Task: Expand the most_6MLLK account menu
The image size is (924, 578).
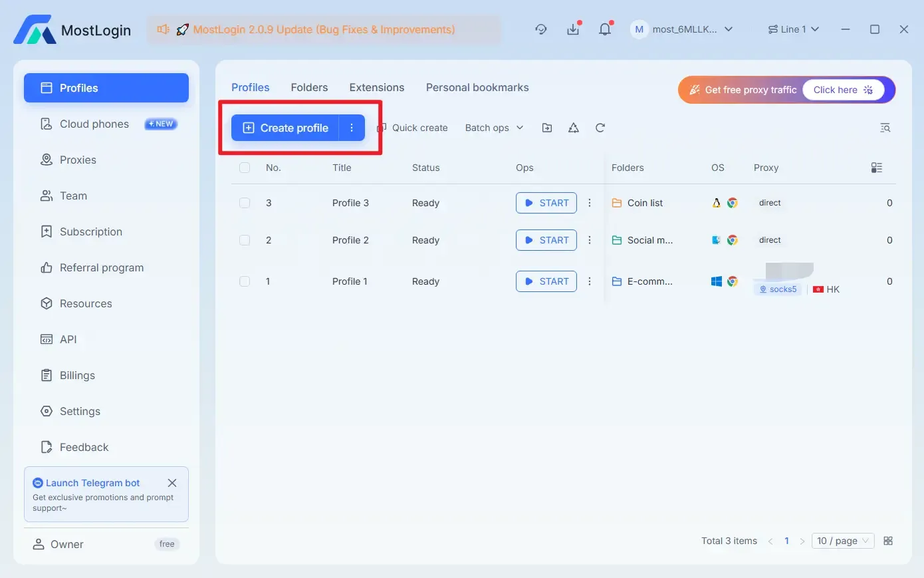Action: pyautogui.click(x=682, y=29)
